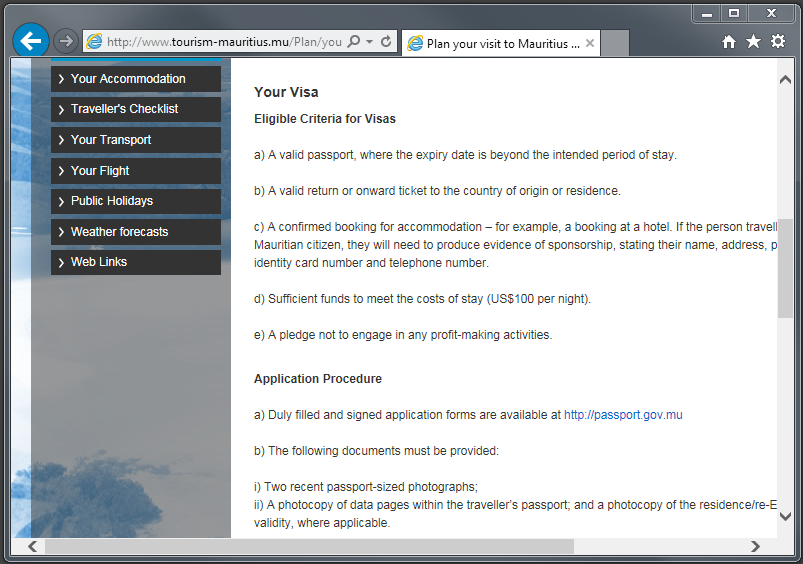This screenshot has width=803, height=564.
Task: Click the Eligible Criteria for Visas heading
Action: 325,119
